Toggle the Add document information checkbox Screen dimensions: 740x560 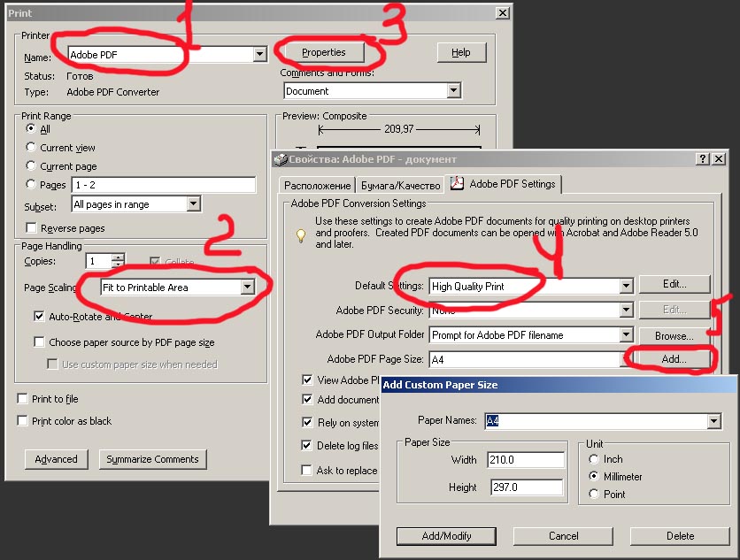tap(307, 400)
